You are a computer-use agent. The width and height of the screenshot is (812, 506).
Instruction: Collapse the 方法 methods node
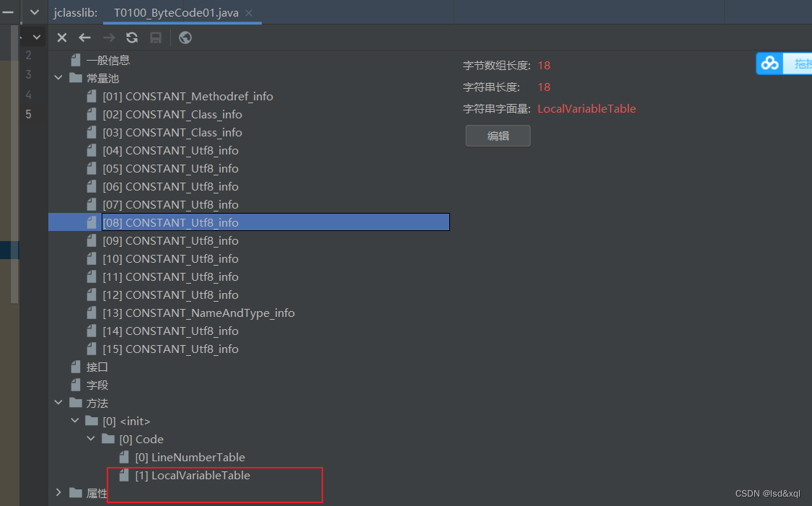(x=58, y=403)
